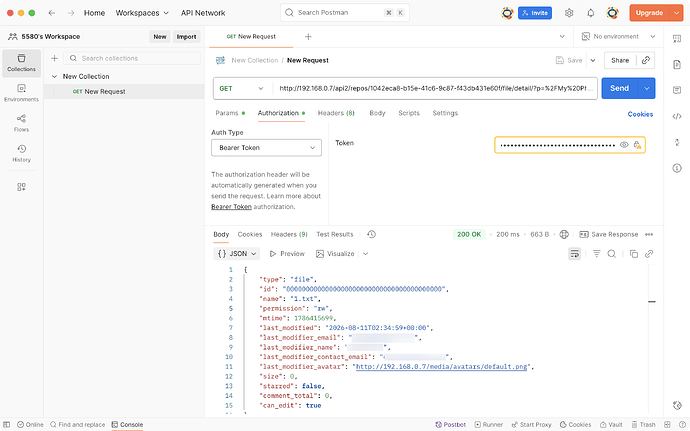The image size is (690, 431).
Task: Toggle word wrap in response body
Action: (x=574, y=254)
